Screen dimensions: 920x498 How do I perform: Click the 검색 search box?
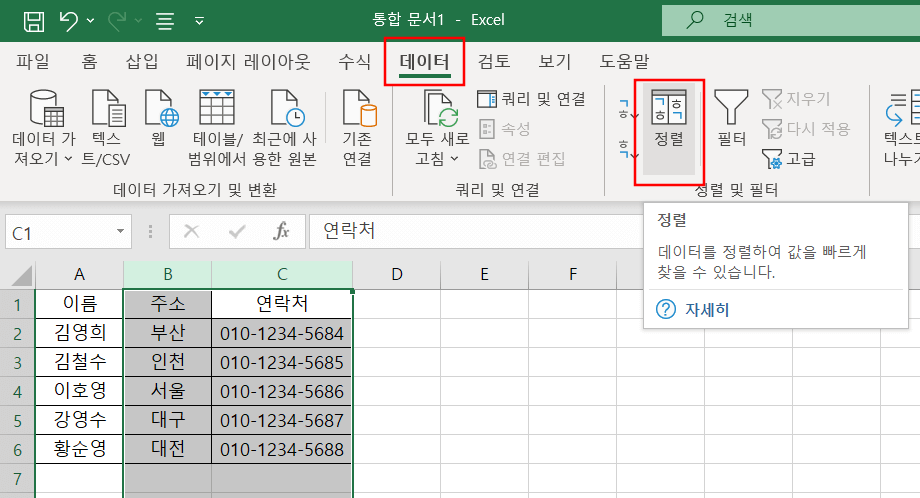(791, 20)
